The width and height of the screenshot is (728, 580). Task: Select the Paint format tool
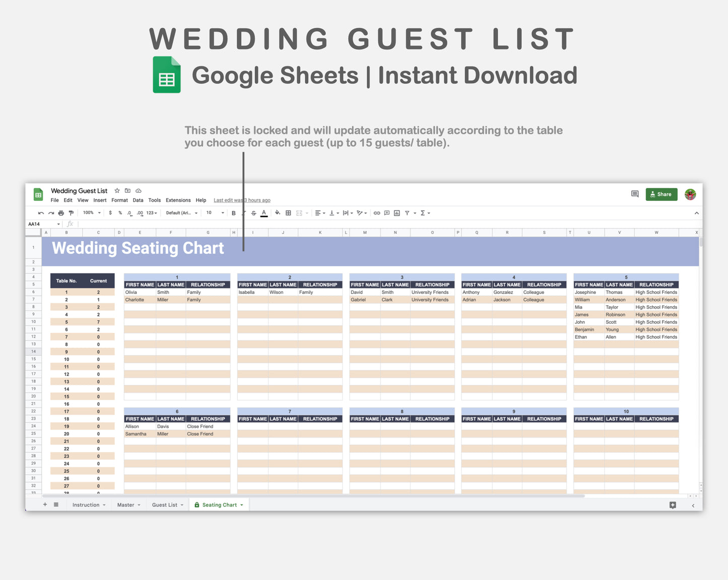[x=72, y=212]
